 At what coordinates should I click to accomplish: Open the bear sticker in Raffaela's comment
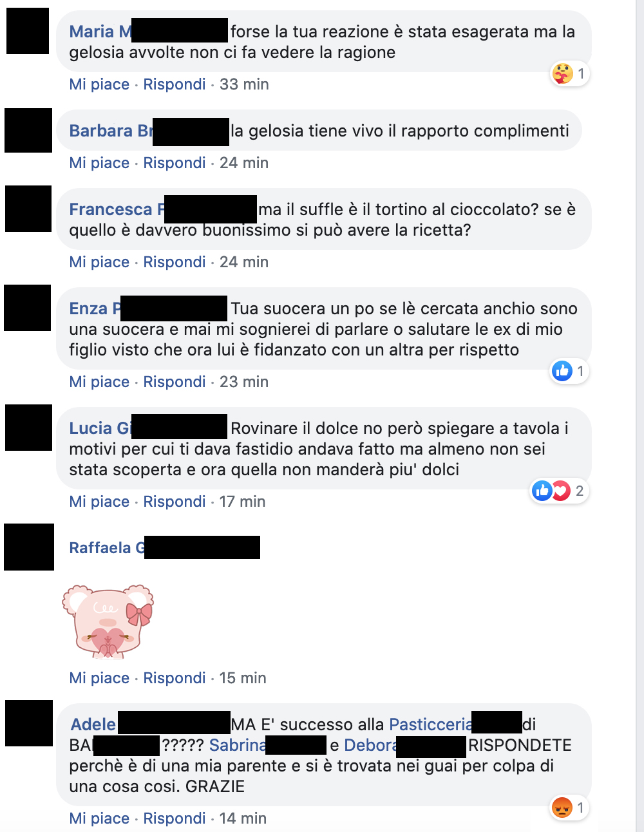pos(108,621)
